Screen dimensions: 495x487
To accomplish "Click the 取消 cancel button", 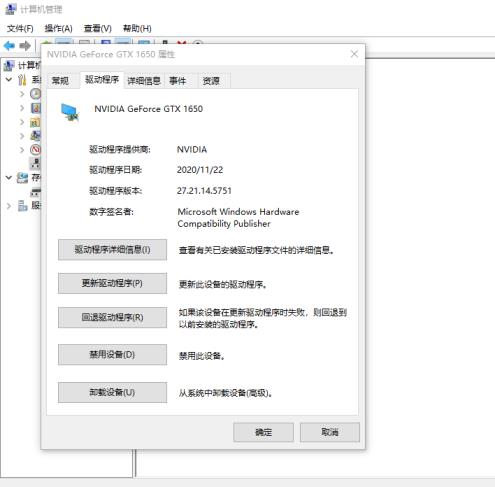I will coord(330,432).
